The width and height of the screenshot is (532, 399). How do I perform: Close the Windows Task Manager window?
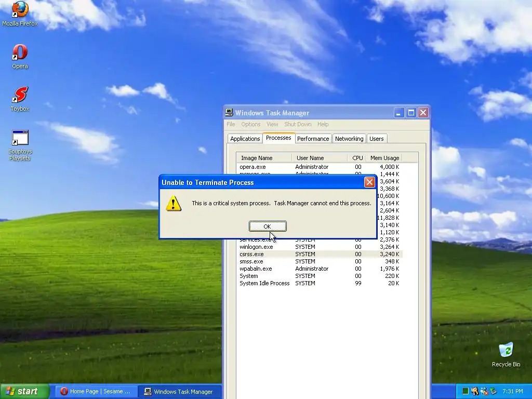(423, 113)
